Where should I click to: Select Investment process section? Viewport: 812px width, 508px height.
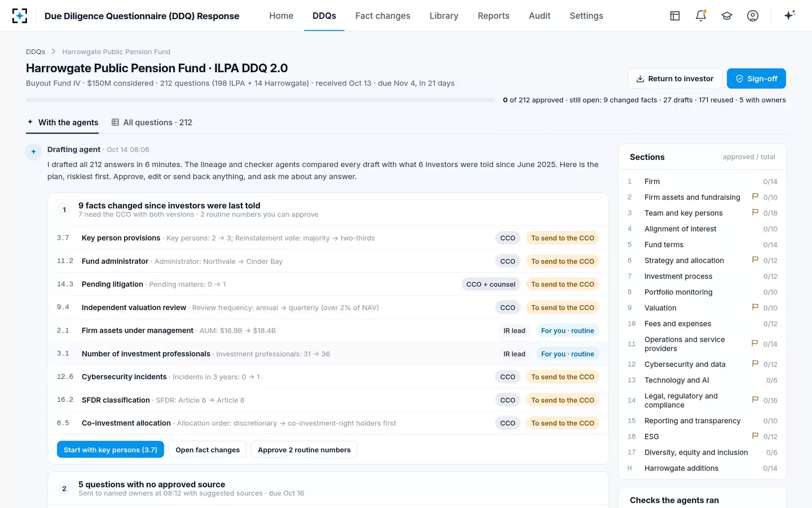pos(702,276)
